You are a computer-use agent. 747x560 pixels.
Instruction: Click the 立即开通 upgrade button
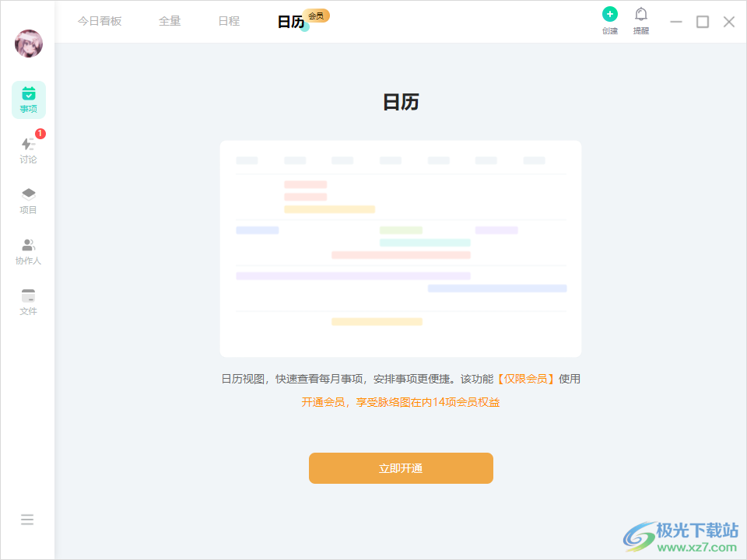[401, 468]
